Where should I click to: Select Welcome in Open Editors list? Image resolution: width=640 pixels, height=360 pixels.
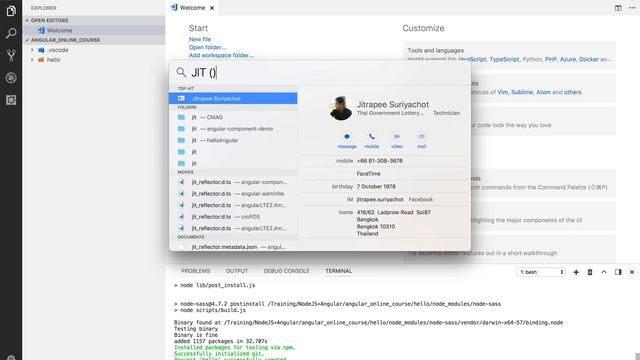click(94, 30)
